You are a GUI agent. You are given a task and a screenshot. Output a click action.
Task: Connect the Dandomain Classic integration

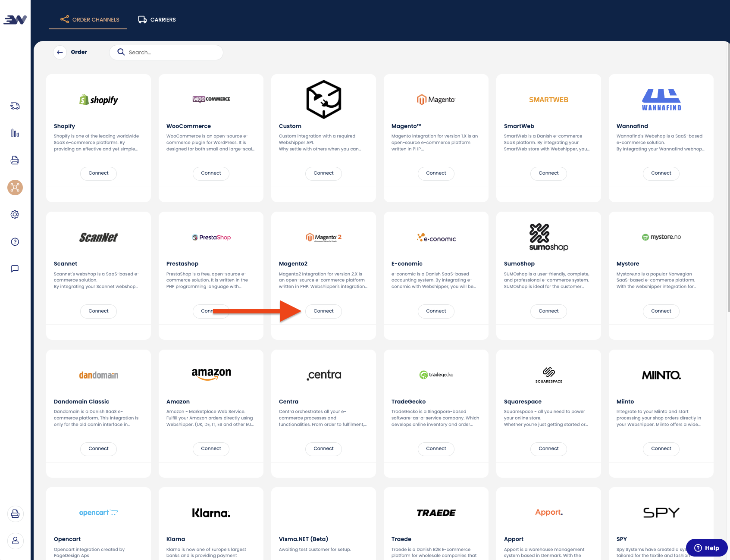coord(98,449)
